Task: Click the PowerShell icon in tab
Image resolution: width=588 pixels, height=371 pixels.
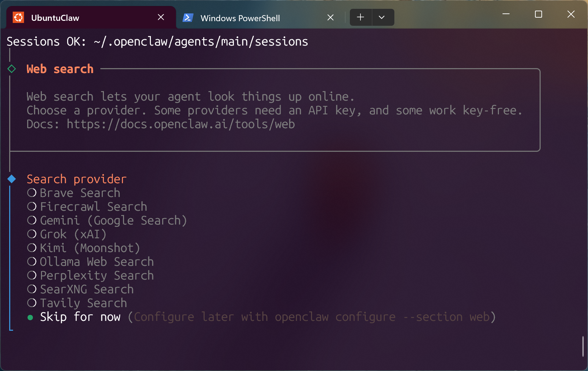Action: 188,18
